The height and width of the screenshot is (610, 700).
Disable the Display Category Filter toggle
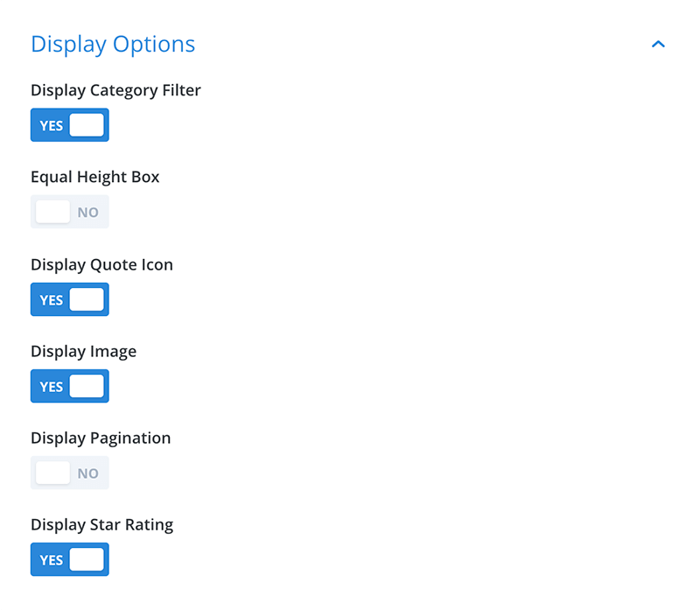point(69,124)
